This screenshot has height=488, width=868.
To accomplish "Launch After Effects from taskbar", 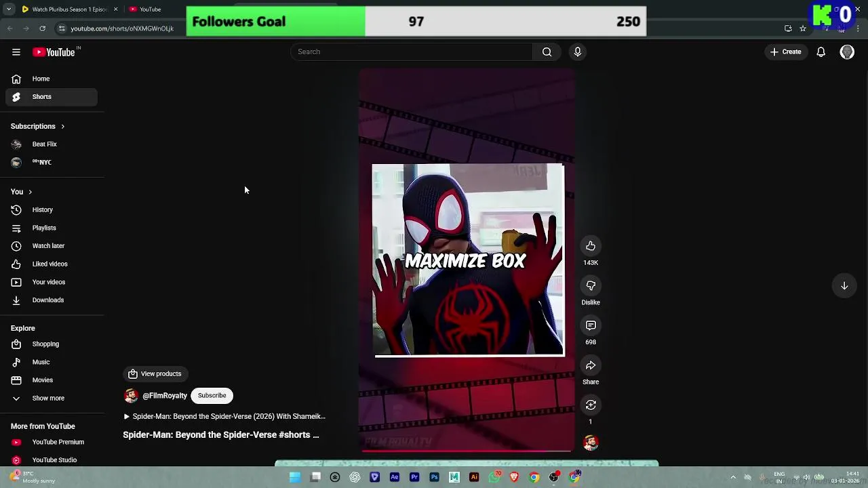I will (x=395, y=477).
